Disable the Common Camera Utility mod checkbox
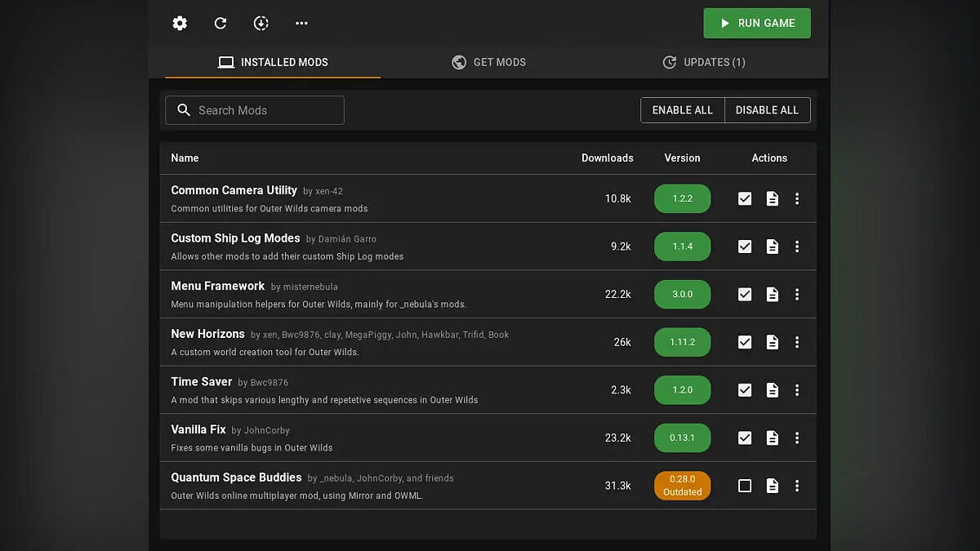The image size is (980, 551). coord(745,198)
